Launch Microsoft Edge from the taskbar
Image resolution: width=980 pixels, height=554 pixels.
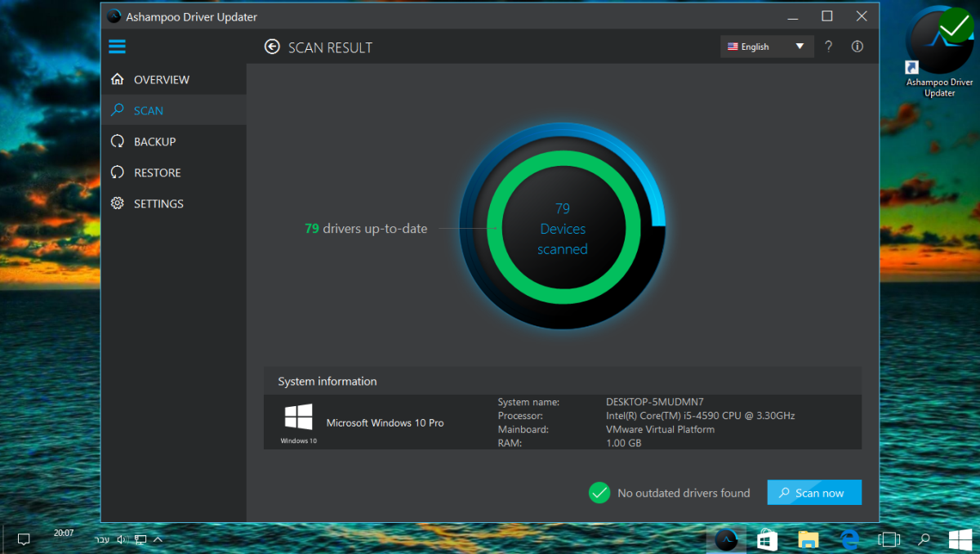point(849,539)
